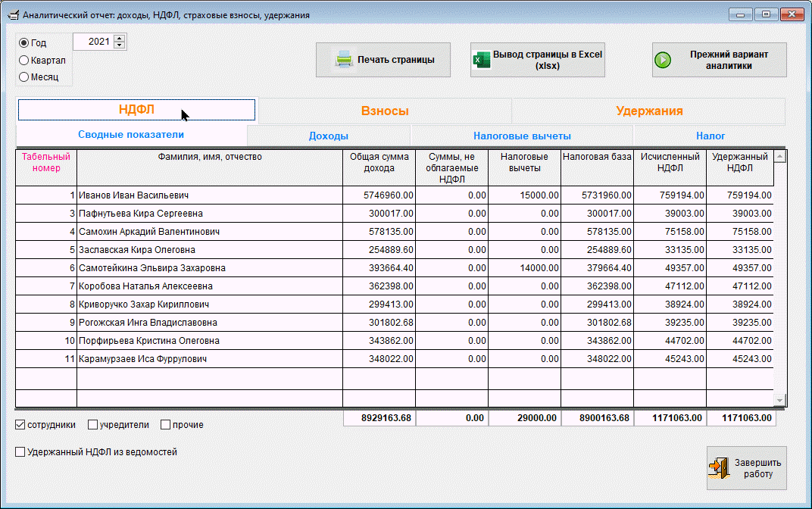
Task: Open the Налоговые вычеты subtab
Action: point(522,136)
